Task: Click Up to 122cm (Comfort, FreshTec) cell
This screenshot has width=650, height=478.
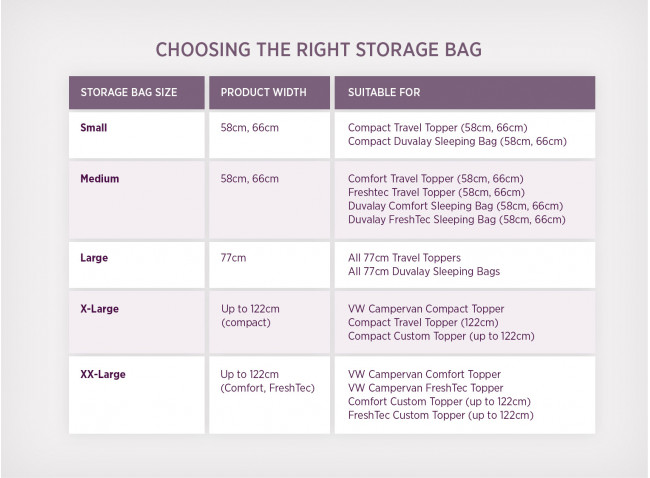Action: (x=267, y=381)
